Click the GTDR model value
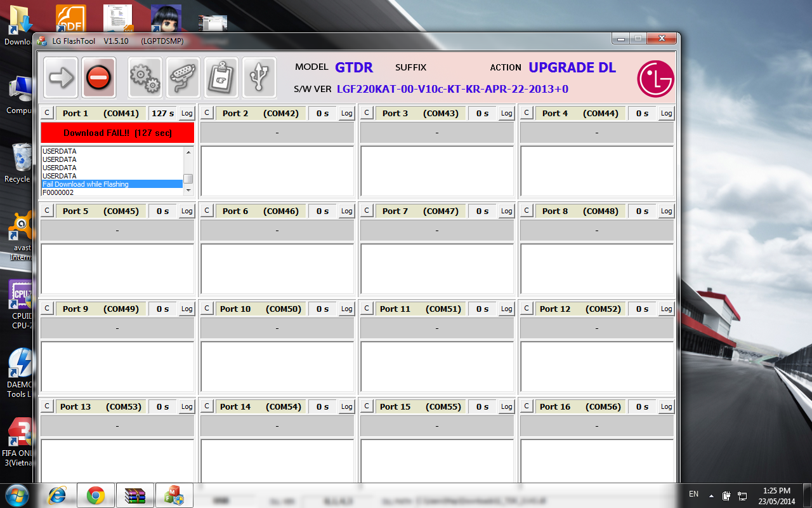Viewport: 812px width, 508px height. coord(354,67)
